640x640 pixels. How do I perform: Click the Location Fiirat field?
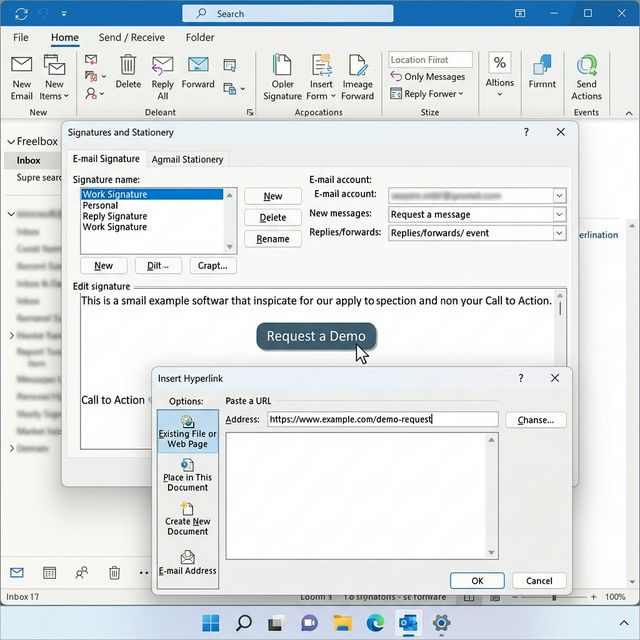[430, 60]
